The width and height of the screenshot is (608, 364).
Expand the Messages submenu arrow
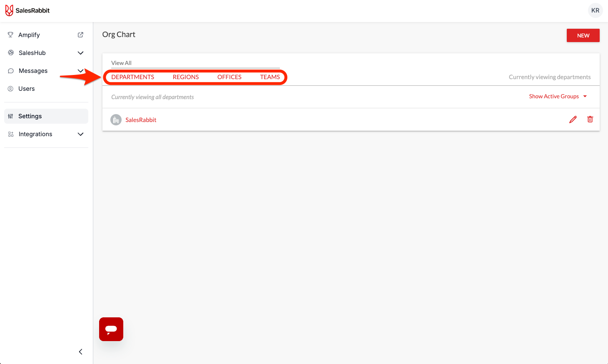(80, 71)
